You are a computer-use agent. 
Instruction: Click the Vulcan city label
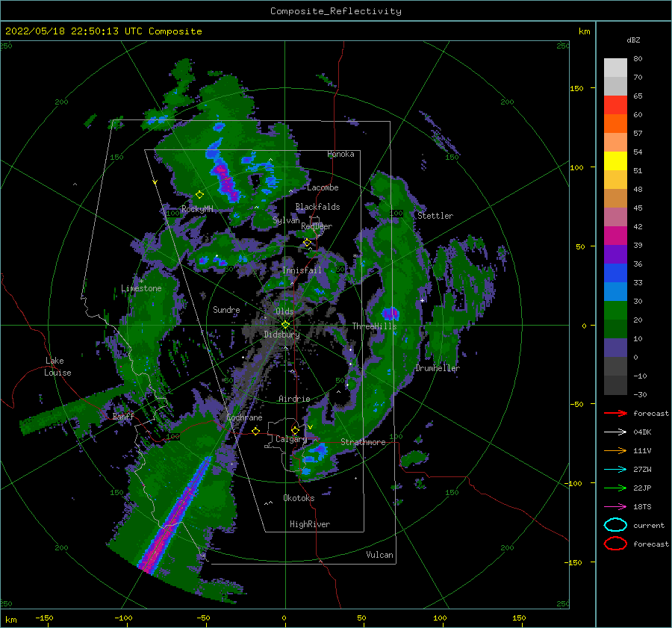[x=380, y=555]
